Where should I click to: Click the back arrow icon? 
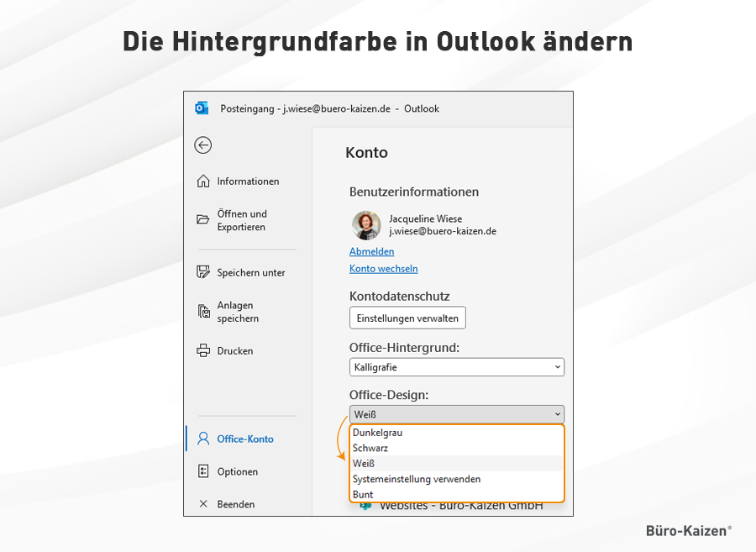click(202, 145)
